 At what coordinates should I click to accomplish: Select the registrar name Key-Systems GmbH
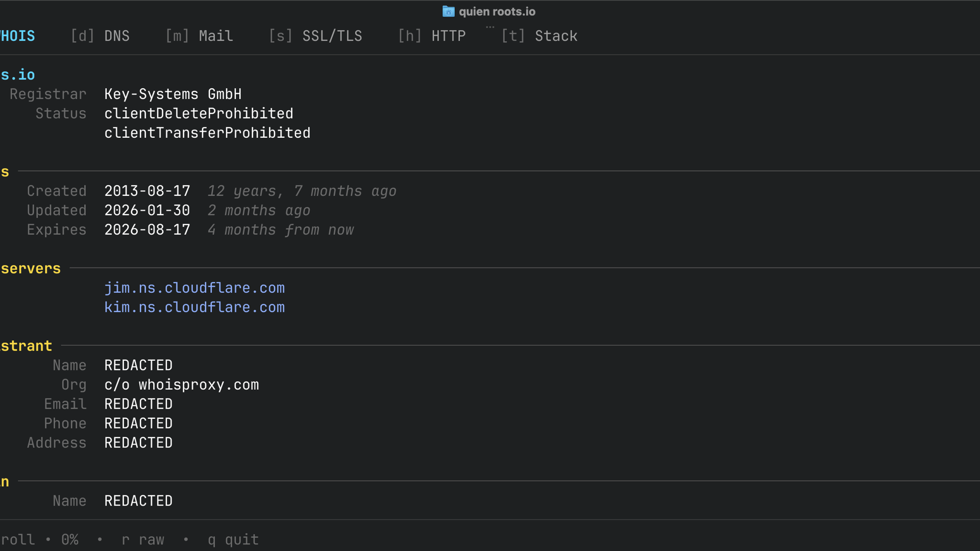[173, 94]
